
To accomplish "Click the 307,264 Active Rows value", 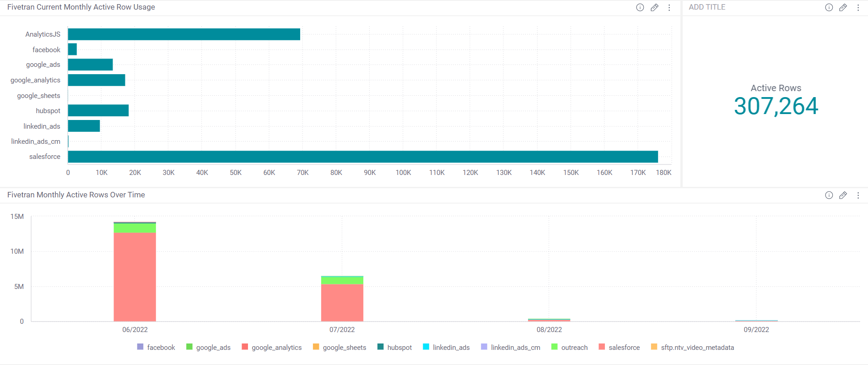I will tap(776, 106).
